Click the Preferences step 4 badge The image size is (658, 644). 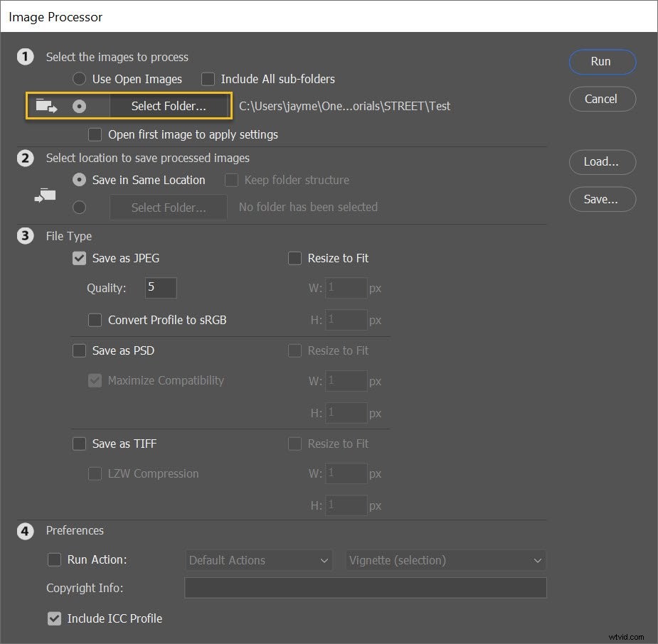point(26,530)
